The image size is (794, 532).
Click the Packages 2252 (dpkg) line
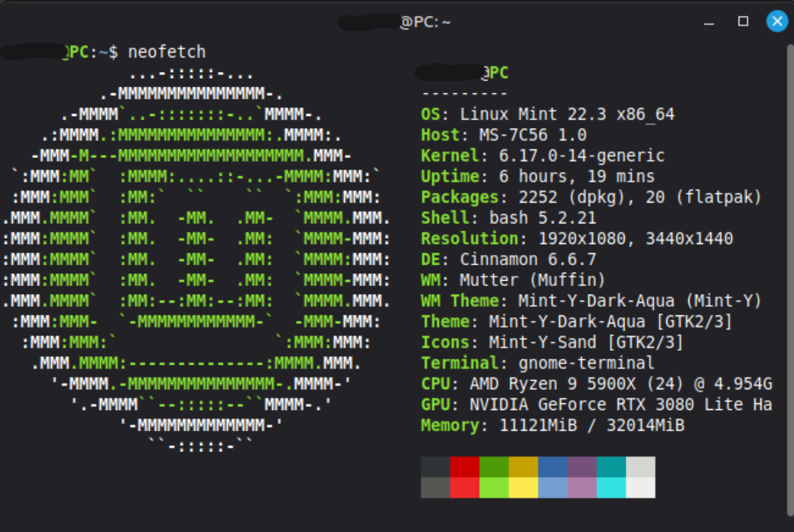[x=591, y=197]
